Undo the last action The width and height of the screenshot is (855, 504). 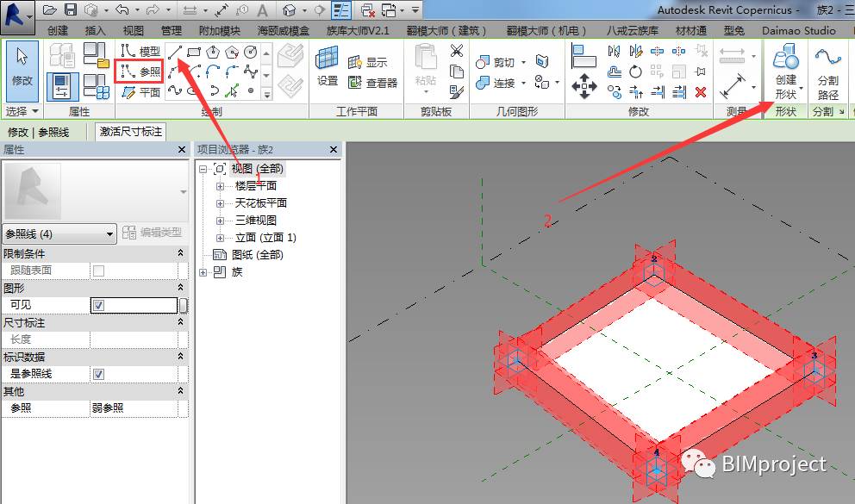122,9
